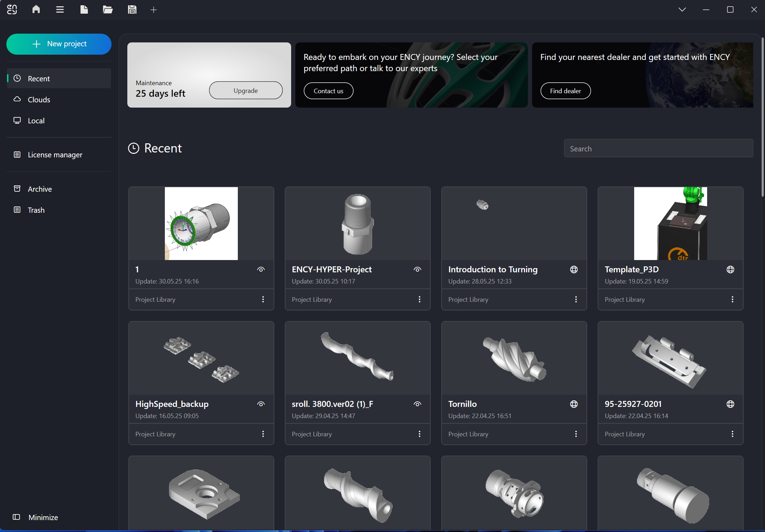
Task: Expand the title bar chevron dropdown
Action: click(x=682, y=9)
